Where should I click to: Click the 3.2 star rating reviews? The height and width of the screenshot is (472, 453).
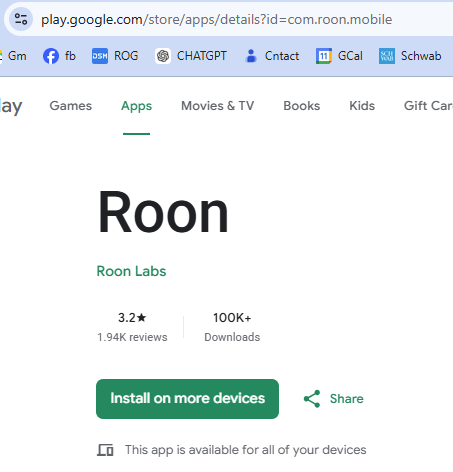[132, 327]
